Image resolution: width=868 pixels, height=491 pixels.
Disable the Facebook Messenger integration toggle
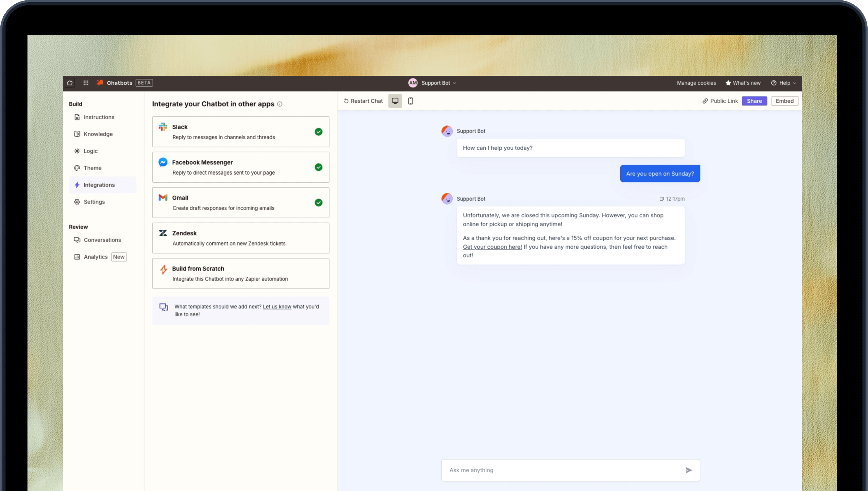pos(318,167)
